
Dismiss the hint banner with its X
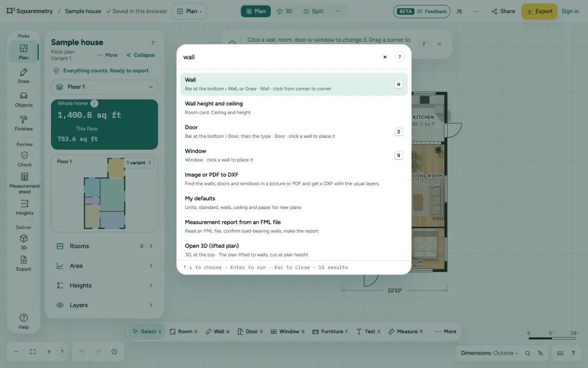click(439, 44)
